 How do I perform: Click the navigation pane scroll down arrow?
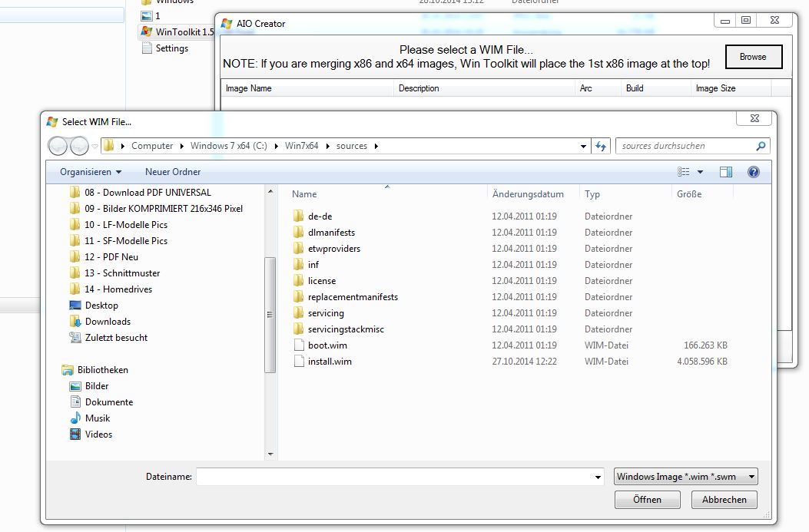pos(270,454)
